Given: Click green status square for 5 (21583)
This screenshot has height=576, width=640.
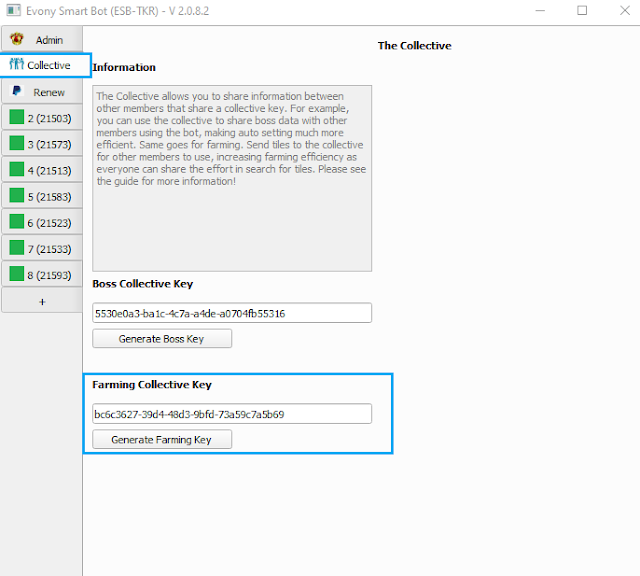Looking at the screenshot, I should coord(17,195).
